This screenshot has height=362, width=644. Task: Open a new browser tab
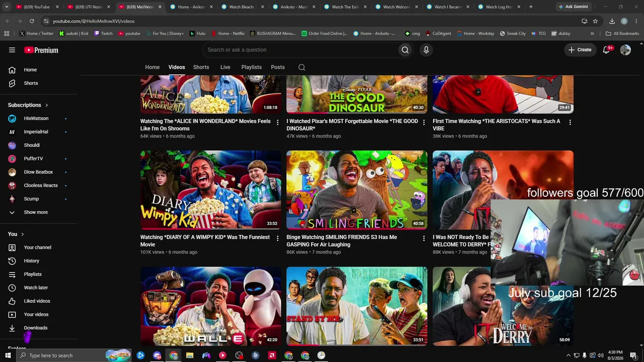coord(531,7)
